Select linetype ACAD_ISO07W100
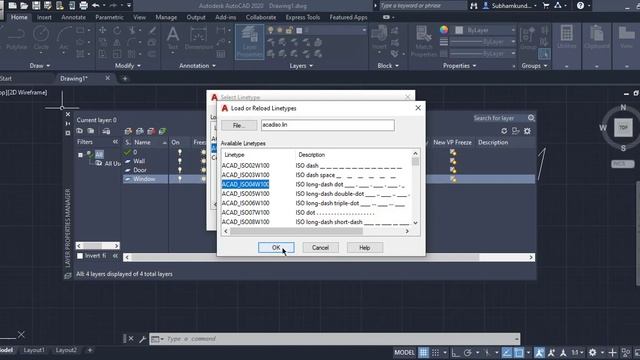The height and width of the screenshot is (360, 640). (x=245, y=213)
